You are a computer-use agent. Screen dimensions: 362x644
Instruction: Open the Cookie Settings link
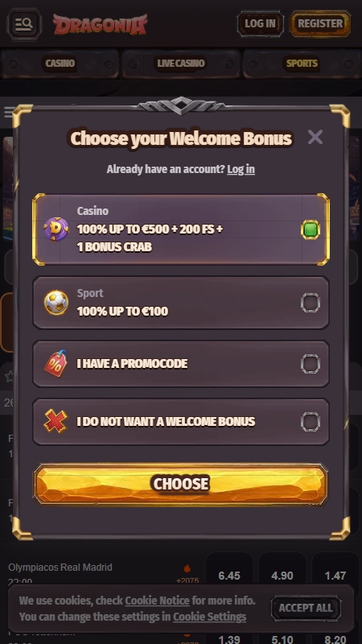pyautogui.click(x=209, y=617)
